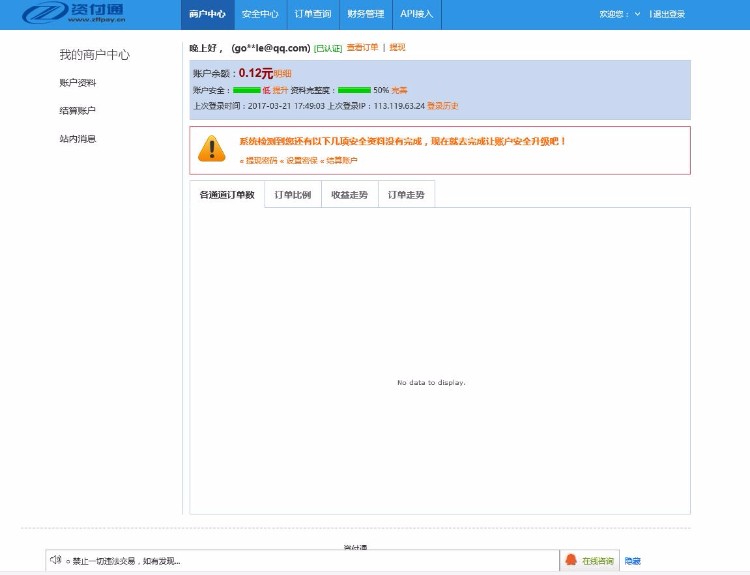Click the 已认证 verified label
The height and width of the screenshot is (575, 750).
click(x=328, y=48)
